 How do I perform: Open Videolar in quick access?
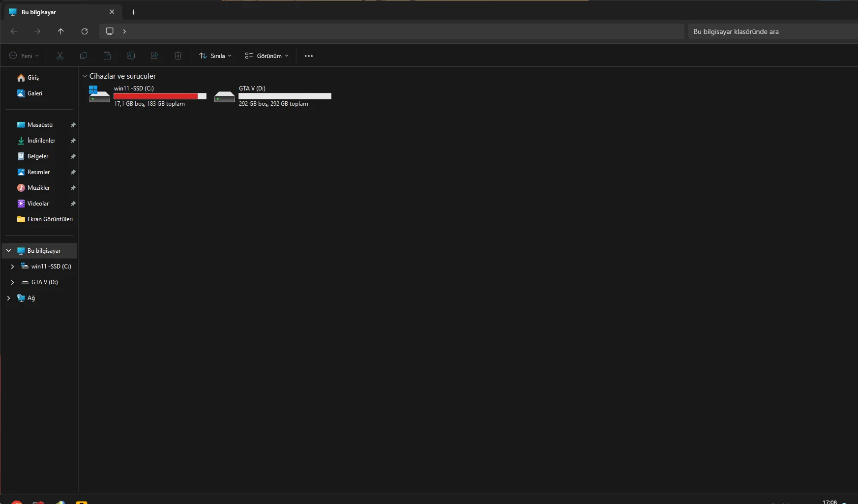38,204
